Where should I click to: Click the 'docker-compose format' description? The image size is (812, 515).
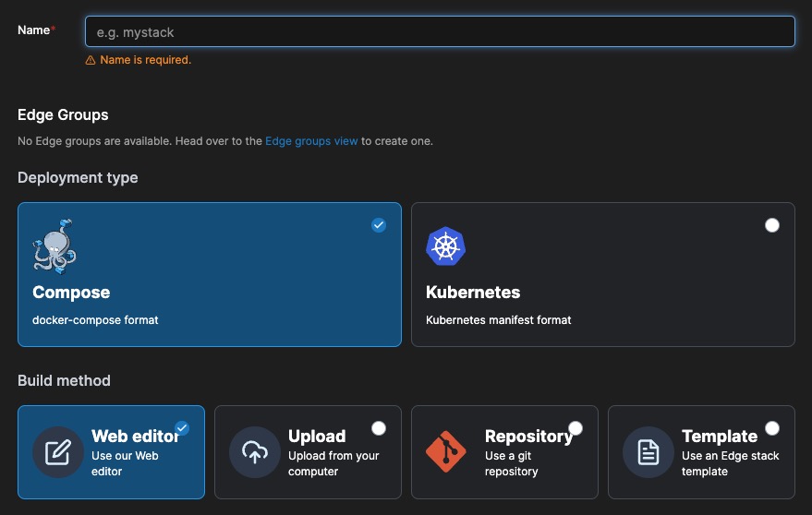[x=95, y=320]
